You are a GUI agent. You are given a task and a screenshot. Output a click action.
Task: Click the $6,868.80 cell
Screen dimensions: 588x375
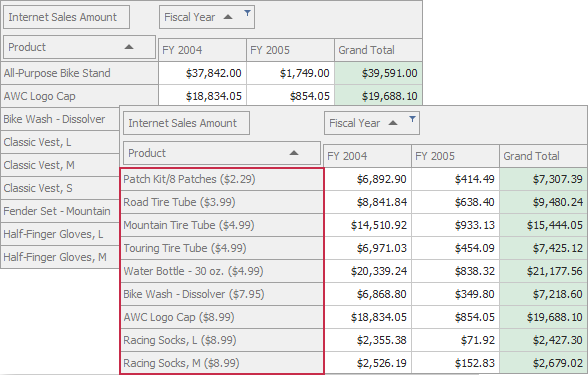click(368, 294)
